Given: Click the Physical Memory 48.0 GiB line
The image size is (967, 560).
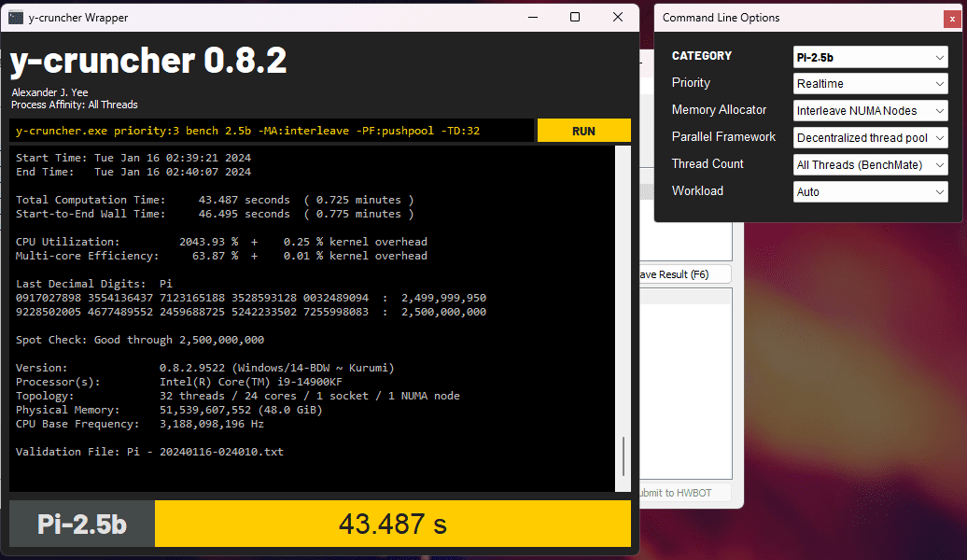Looking at the screenshot, I should 169,410.
